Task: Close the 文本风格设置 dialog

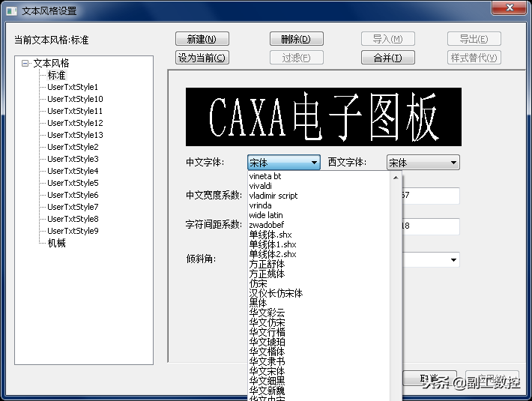Action: point(509,8)
